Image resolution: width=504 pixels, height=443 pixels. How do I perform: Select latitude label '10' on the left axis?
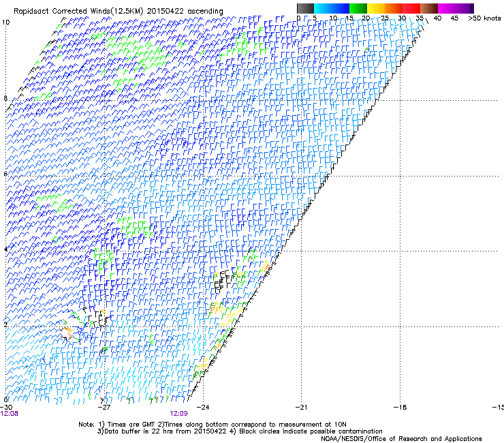pyautogui.click(x=5, y=22)
